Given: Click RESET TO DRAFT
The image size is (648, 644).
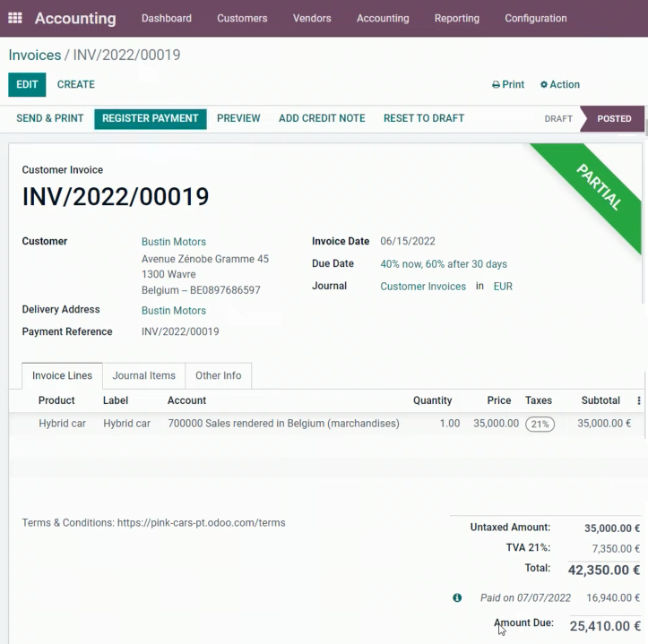Looking at the screenshot, I should coord(424,118).
